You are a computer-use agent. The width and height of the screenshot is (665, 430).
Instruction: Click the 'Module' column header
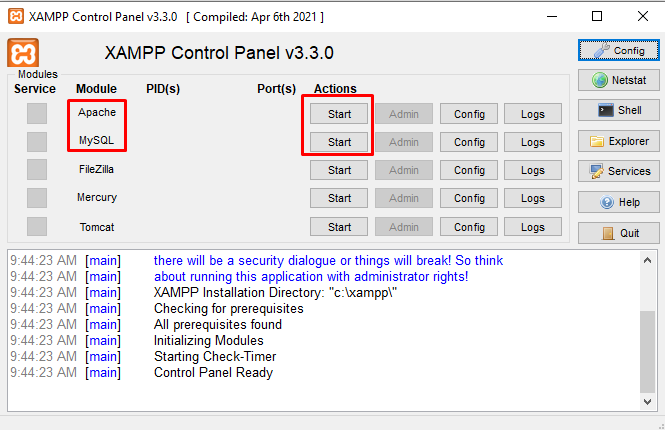pyautogui.click(x=96, y=89)
